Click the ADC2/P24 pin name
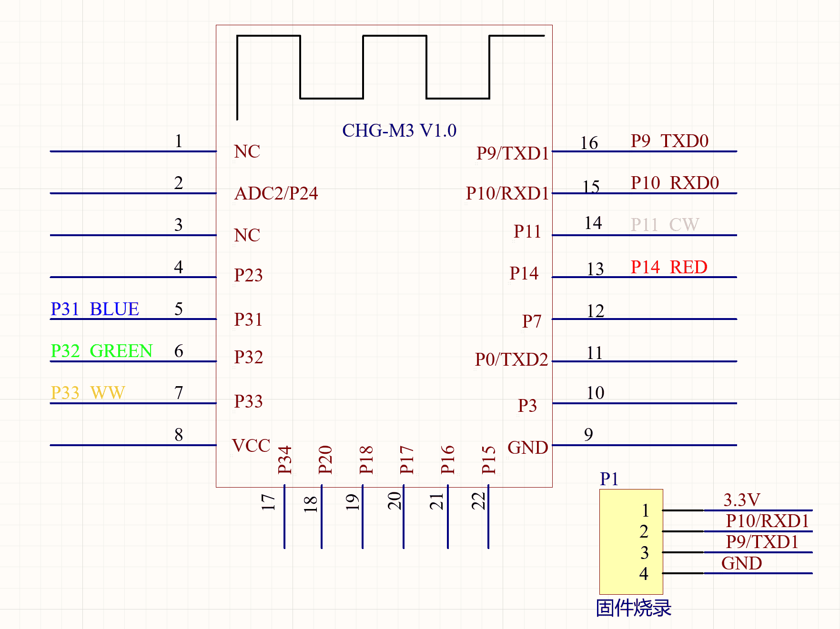Image resolution: width=840 pixels, height=629 pixels. pyautogui.click(x=276, y=193)
